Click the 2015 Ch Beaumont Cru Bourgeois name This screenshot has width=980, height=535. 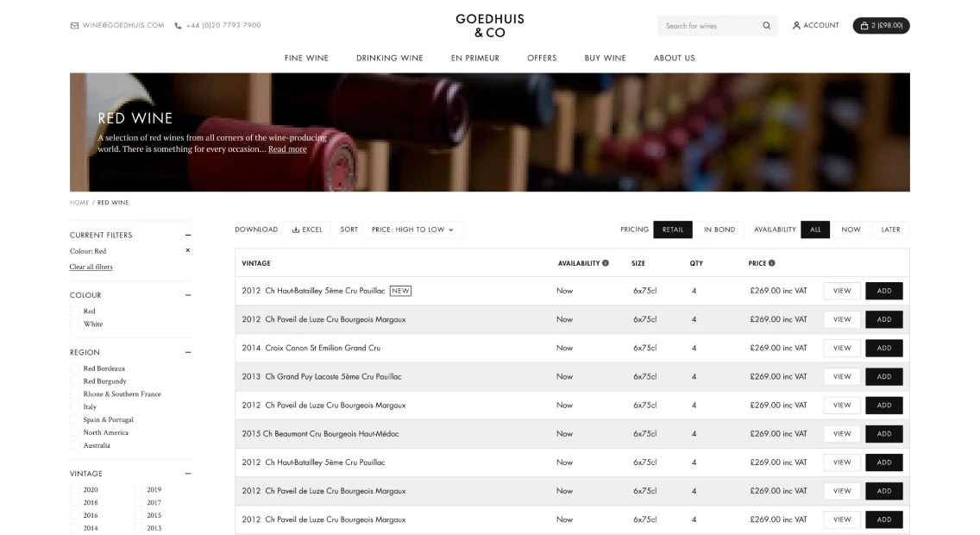click(320, 434)
